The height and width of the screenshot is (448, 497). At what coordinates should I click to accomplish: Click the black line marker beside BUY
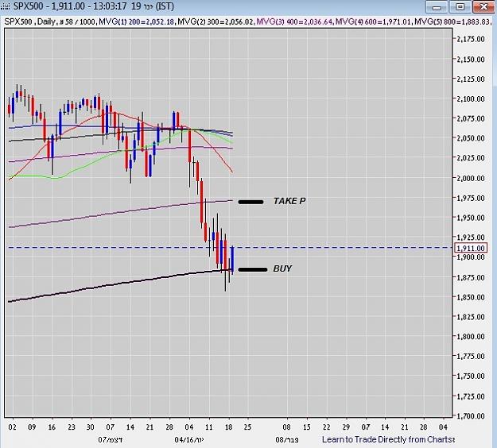[253, 270]
